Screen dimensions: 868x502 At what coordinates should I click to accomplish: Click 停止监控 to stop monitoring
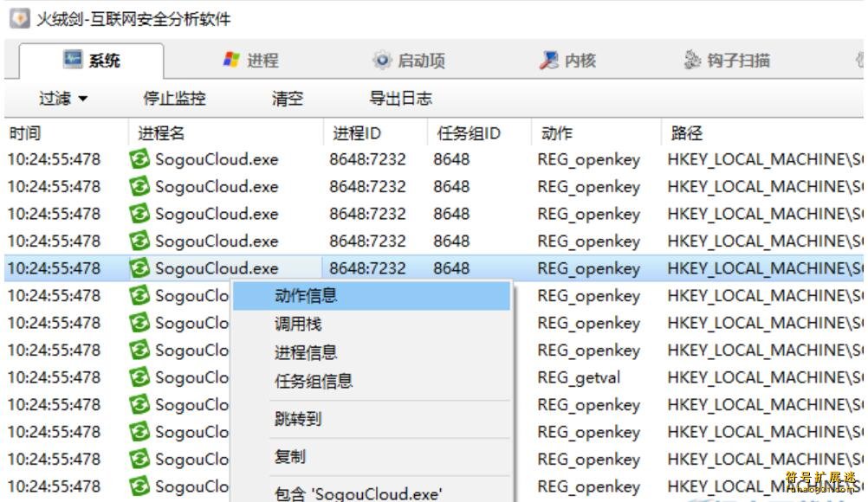point(174,99)
